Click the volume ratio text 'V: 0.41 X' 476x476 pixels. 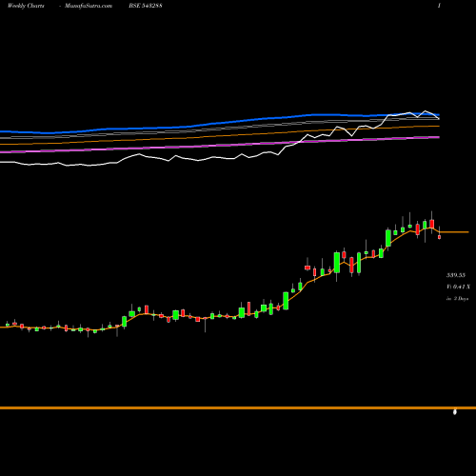458,287
